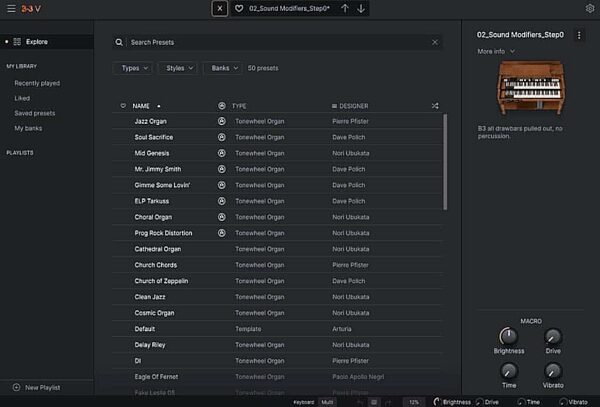This screenshot has width=600, height=407.
Task: Open the Types filter dropdown
Action: pyautogui.click(x=134, y=68)
